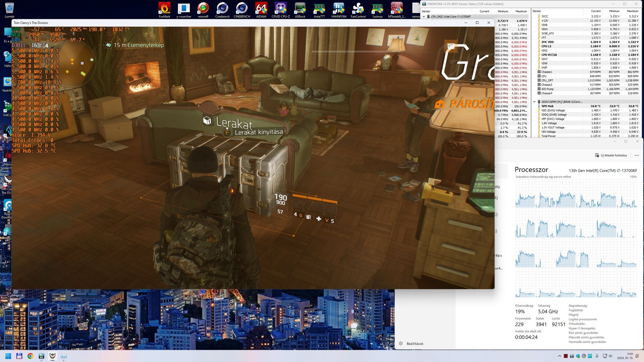Click the Windows Start button
Image resolution: width=644 pixels, height=362 pixels.
pos(8,356)
